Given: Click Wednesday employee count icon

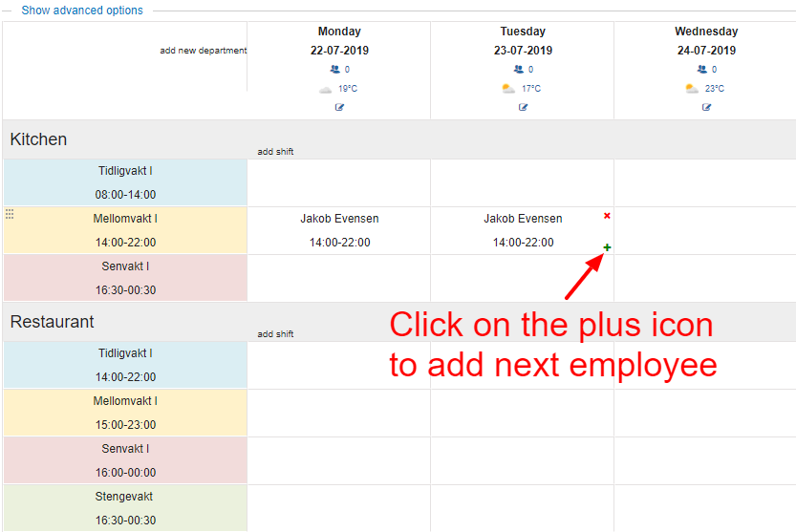Looking at the screenshot, I should [701, 70].
